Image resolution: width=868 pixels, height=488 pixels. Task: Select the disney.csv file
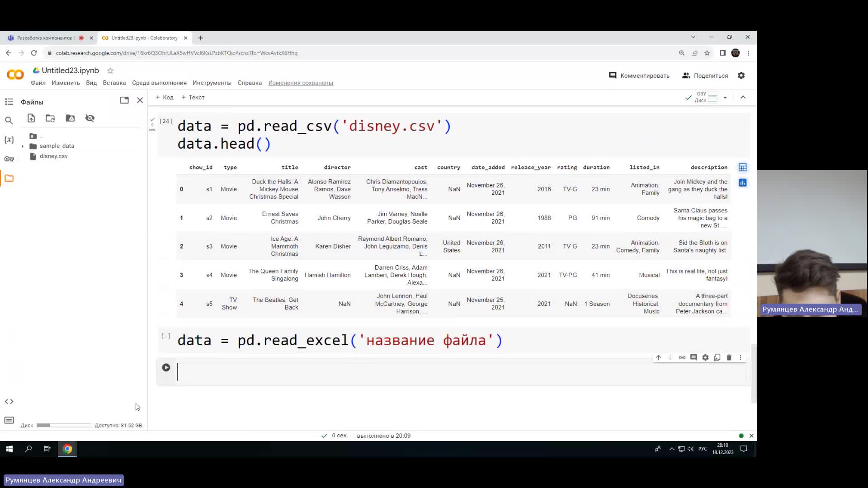53,156
